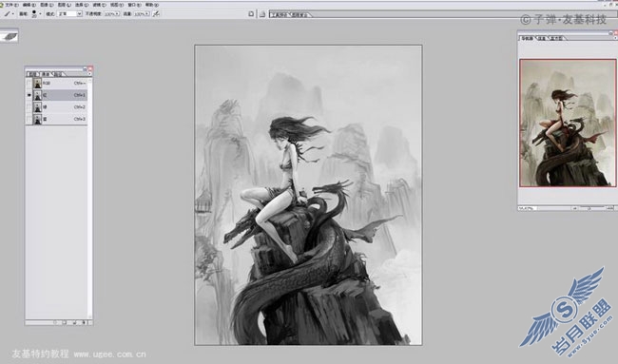Viewport: 618px width, 364px height.
Task: Show the RGB composite channel visibility
Action: (x=29, y=83)
